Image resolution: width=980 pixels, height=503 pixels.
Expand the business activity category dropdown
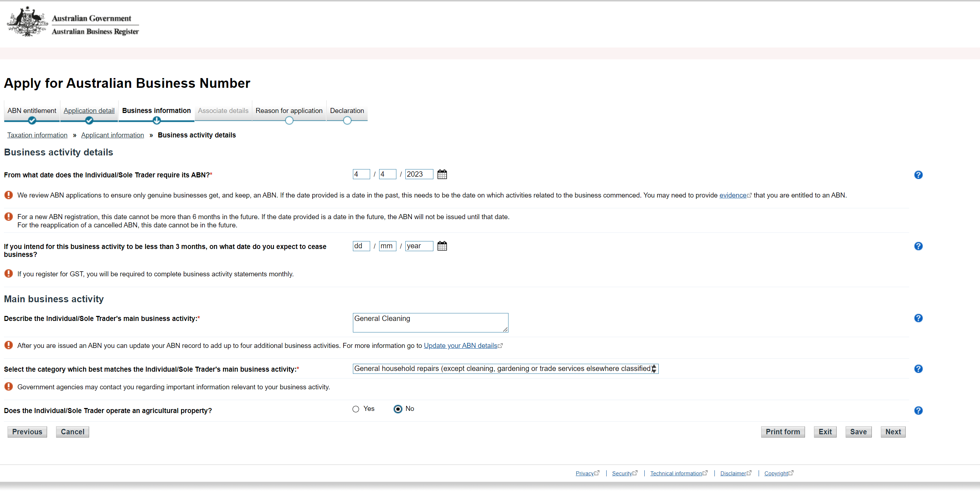tap(505, 368)
